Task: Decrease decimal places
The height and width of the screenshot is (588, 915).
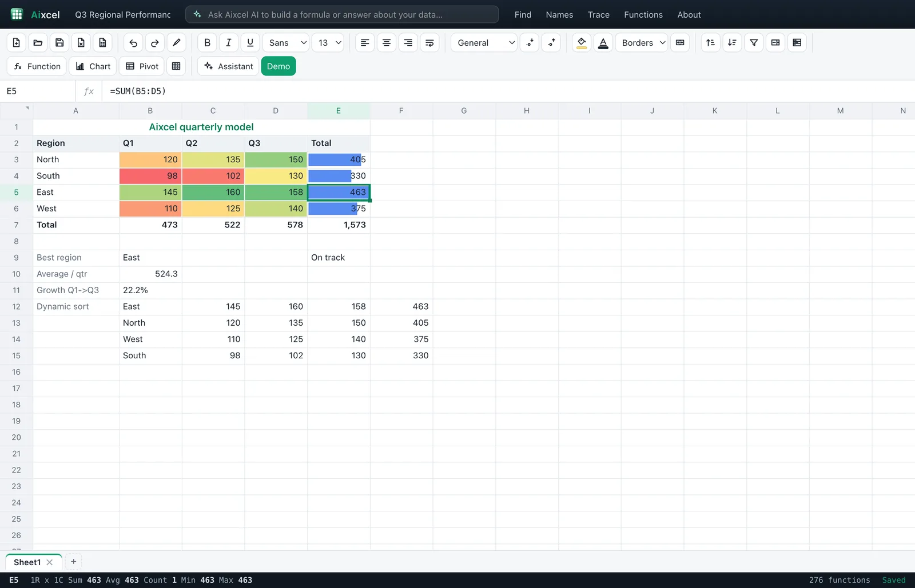Action: click(530, 42)
